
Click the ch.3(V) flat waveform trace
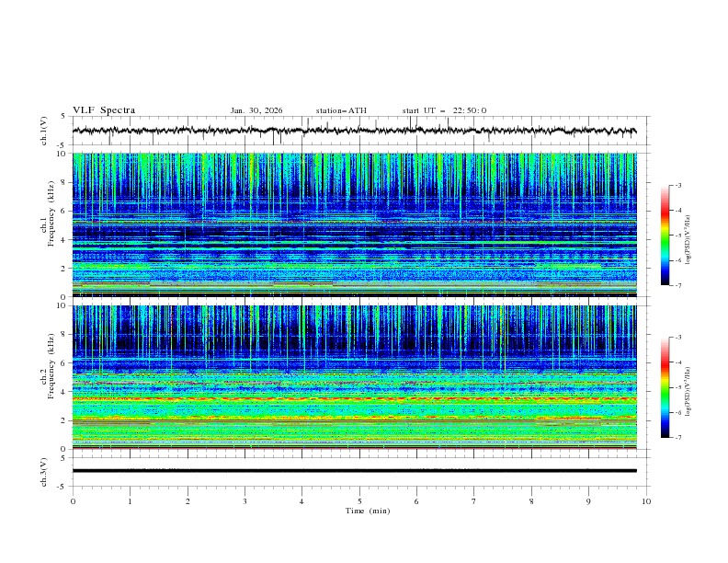click(x=355, y=471)
